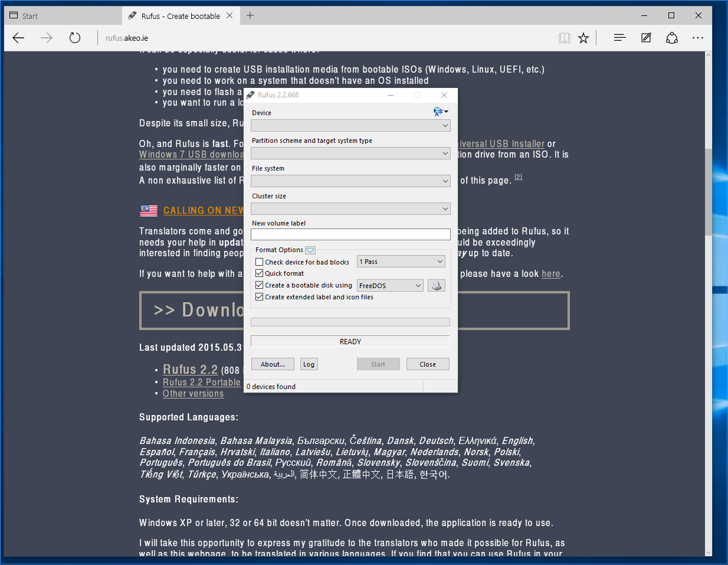Image resolution: width=728 pixels, height=565 pixels.
Task: Click the About... button
Action: 273,364
